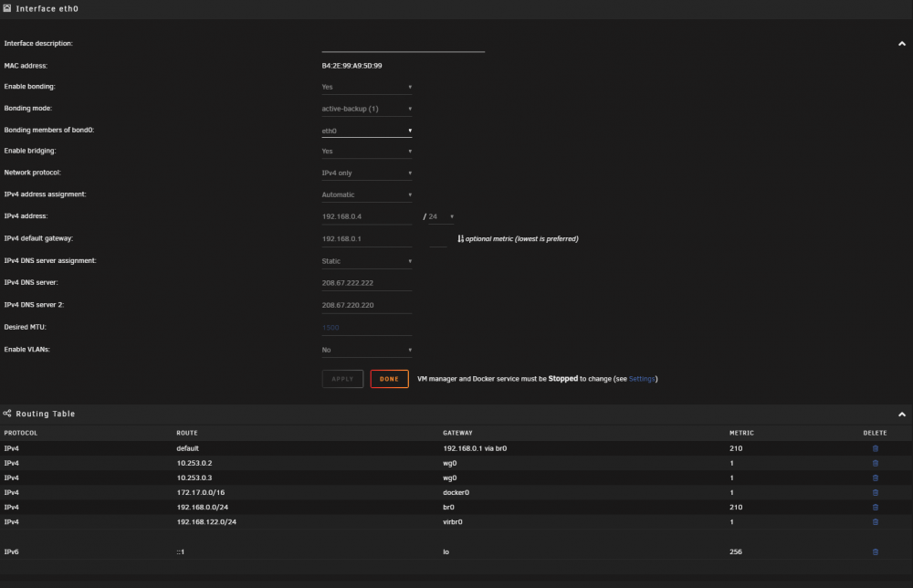Screen dimensions: 913x588
Task: Open IPv4 DNS server assignment dropdown
Action: (x=367, y=261)
